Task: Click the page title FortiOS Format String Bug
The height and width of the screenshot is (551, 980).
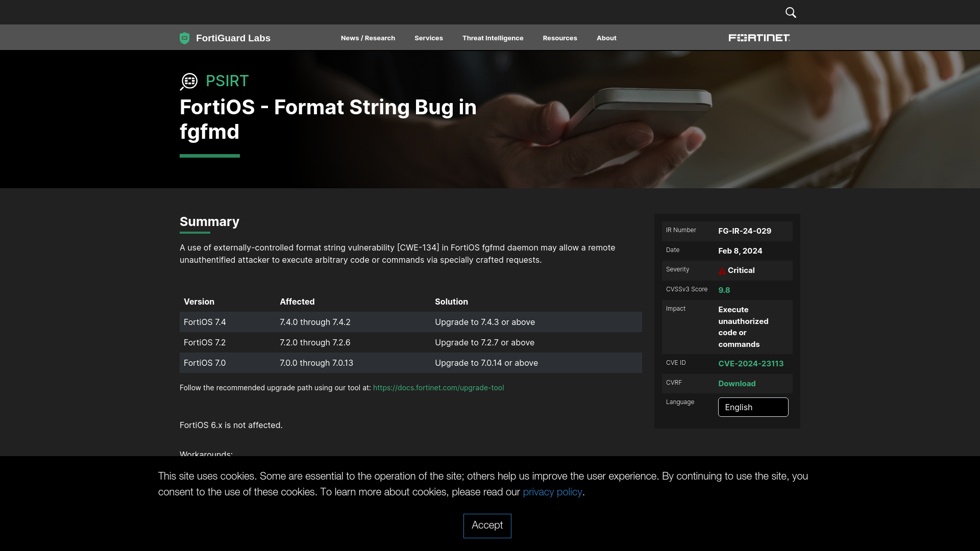Action: coord(328,119)
